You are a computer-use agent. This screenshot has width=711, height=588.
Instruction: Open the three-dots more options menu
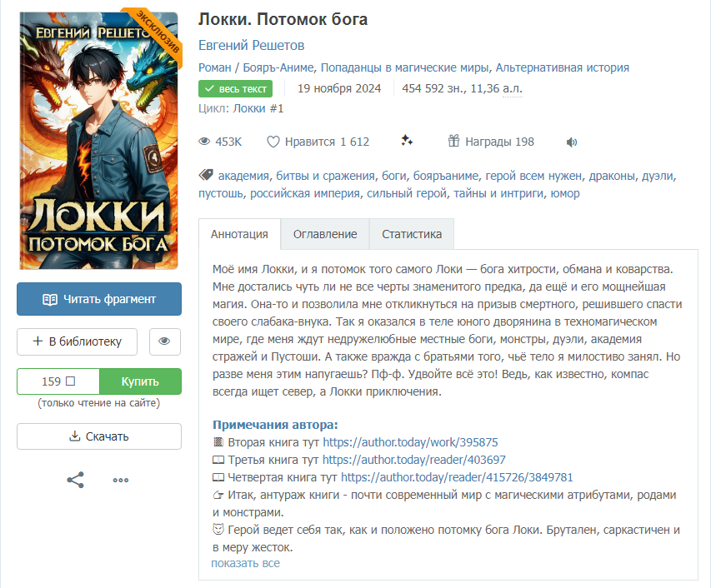121,480
